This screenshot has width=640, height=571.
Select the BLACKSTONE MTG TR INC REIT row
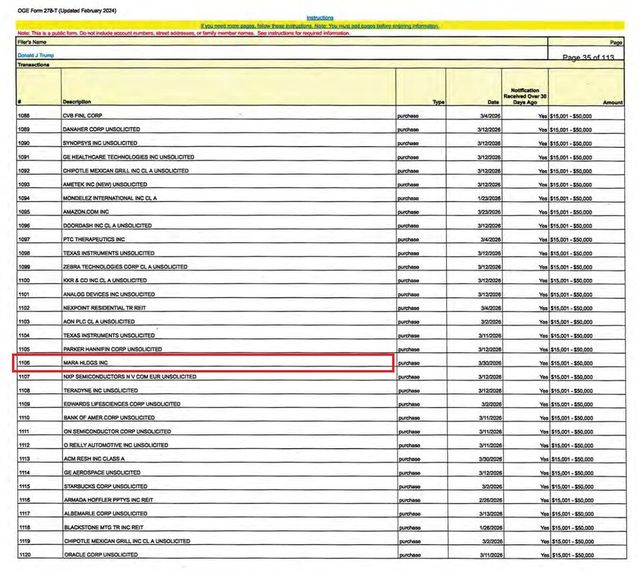pos(322,527)
